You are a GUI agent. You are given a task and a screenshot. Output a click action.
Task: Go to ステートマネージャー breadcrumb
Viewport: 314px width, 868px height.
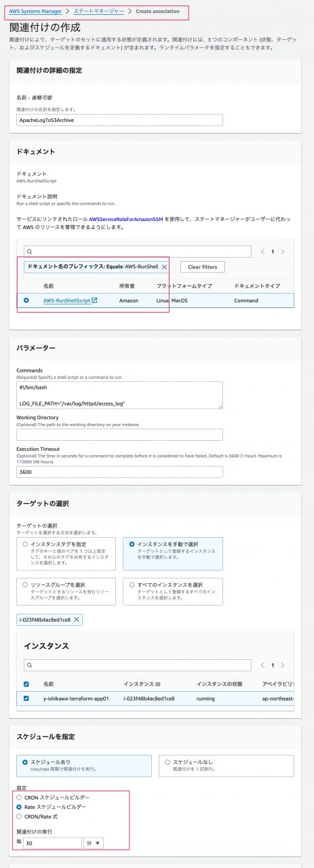pyautogui.click(x=99, y=12)
